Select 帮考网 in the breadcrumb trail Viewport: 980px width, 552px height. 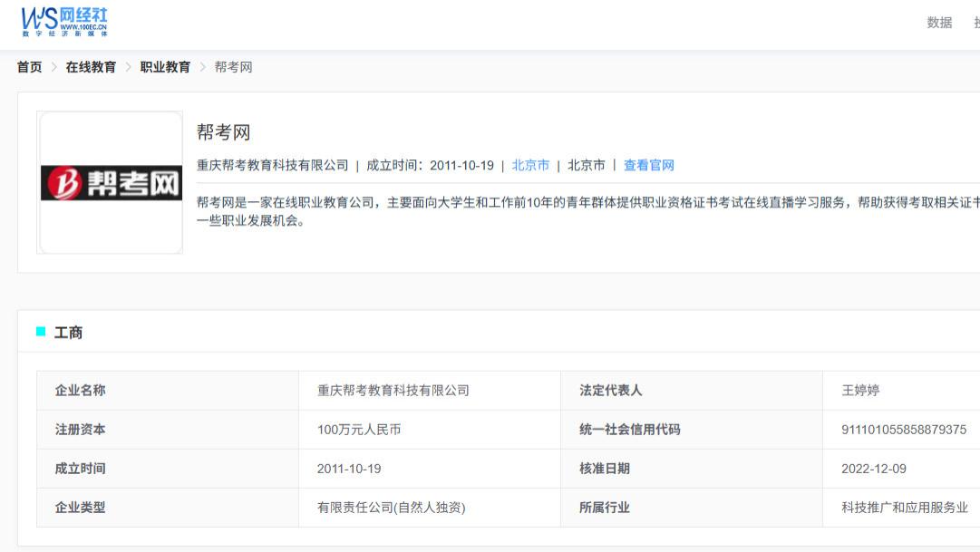pyautogui.click(x=235, y=66)
